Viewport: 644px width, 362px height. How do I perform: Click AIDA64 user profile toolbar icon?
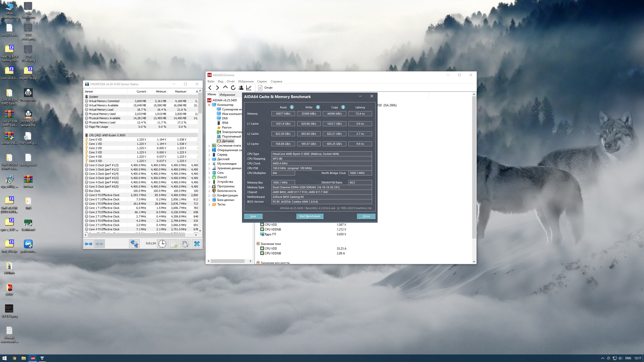point(241,88)
